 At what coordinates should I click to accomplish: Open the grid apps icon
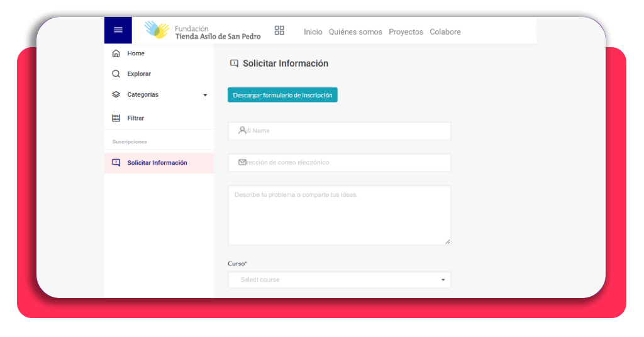click(279, 30)
